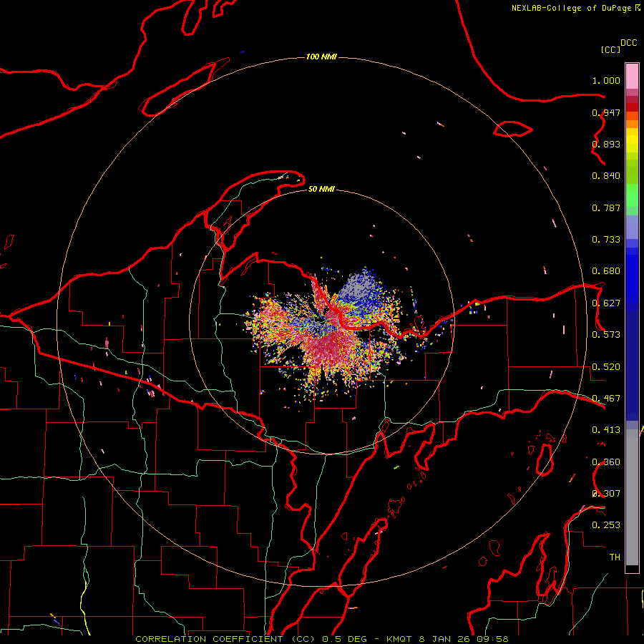
Task: Click the TH threshold label
Action: pos(615,557)
